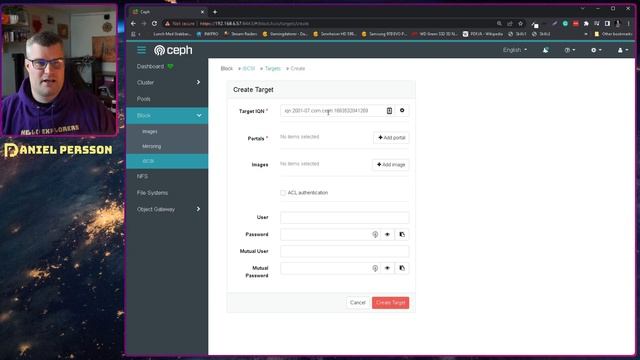Copy Target IQN to clipboard
Screen dimensions: 640x360
coord(389,111)
